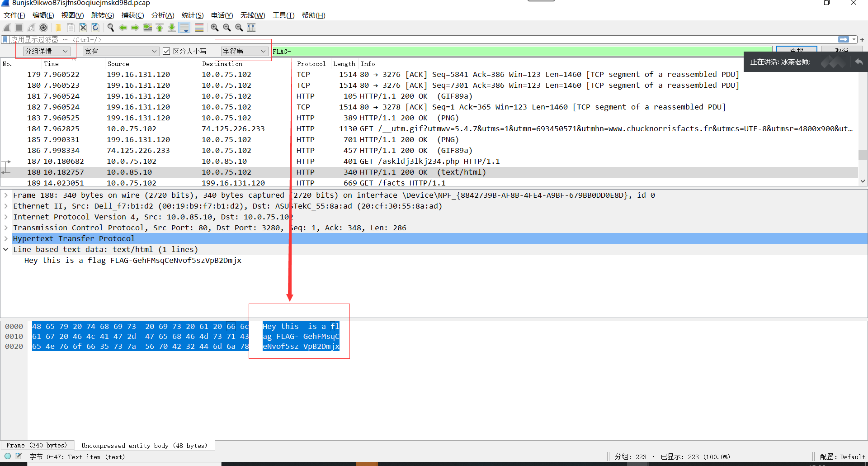Toggle packet list colorization icon

(199, 28)
